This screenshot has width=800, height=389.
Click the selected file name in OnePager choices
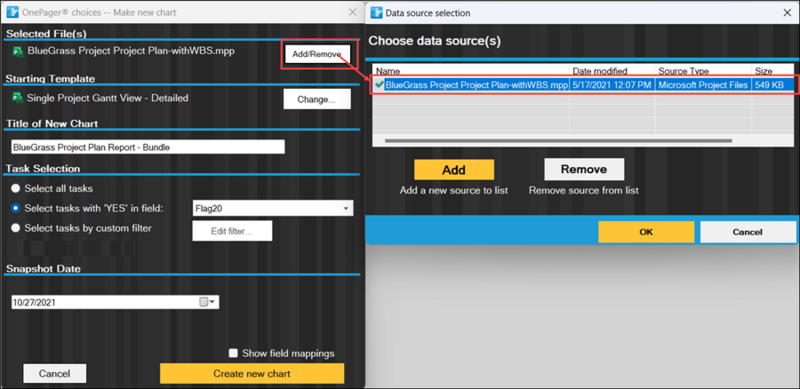point(131,51)
